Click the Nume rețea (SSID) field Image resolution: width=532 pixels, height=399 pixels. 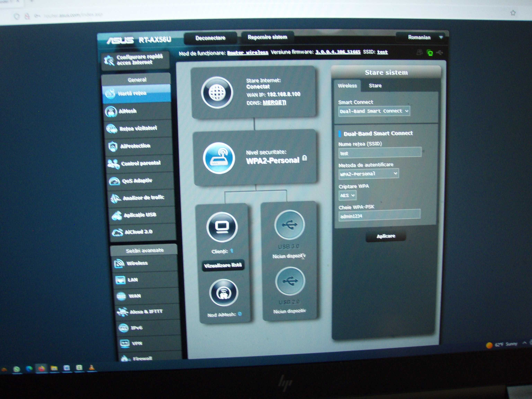[x=380, y=153]
